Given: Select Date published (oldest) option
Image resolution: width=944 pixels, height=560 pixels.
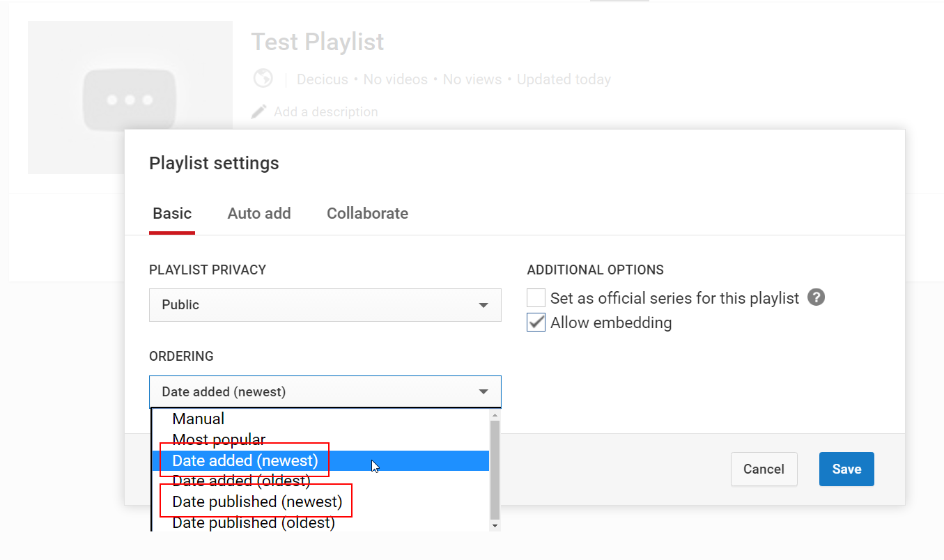Looking at the screenshot, I should 254,522.
